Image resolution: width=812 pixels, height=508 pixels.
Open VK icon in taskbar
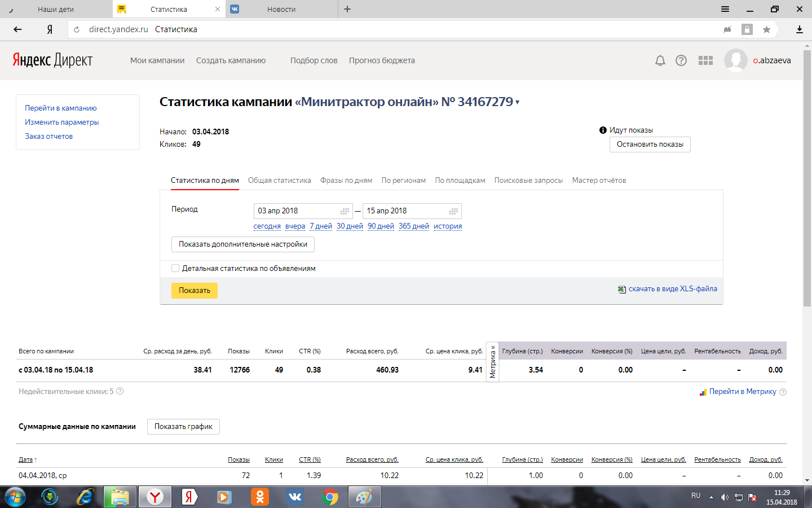point(295,497)
